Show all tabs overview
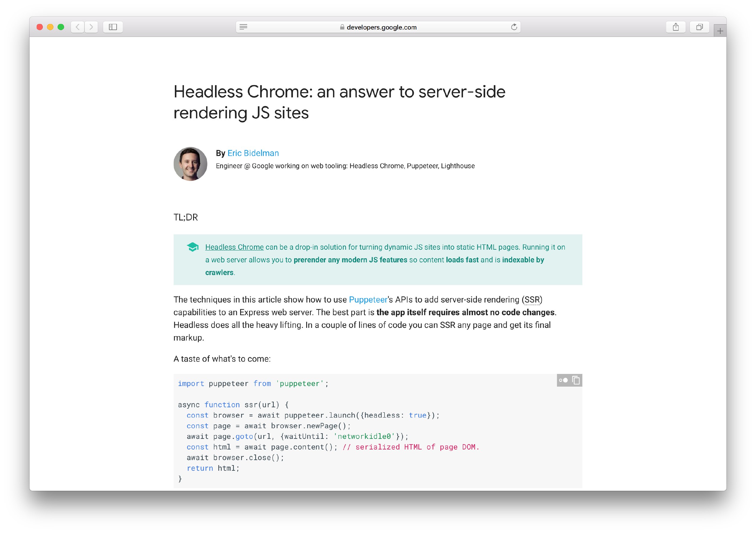Screen dimensions: 756x533 (x=699, y=27)
